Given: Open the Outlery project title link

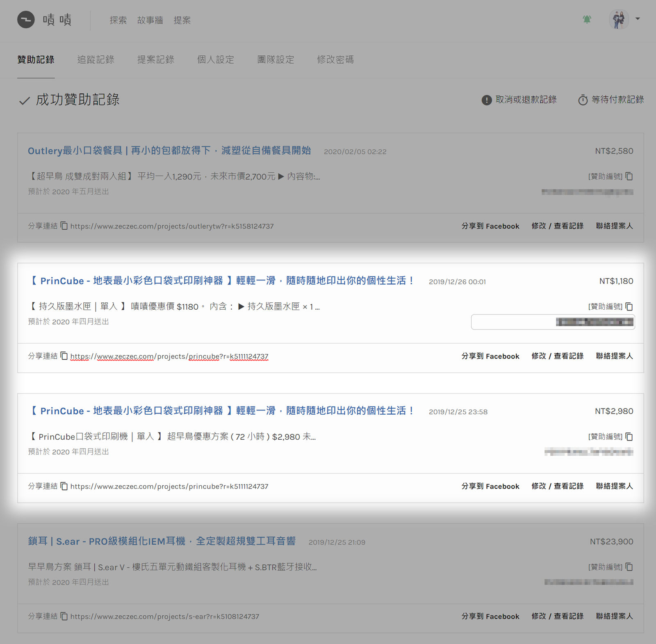Looking at the screenshot, I should tap(169, 151).
